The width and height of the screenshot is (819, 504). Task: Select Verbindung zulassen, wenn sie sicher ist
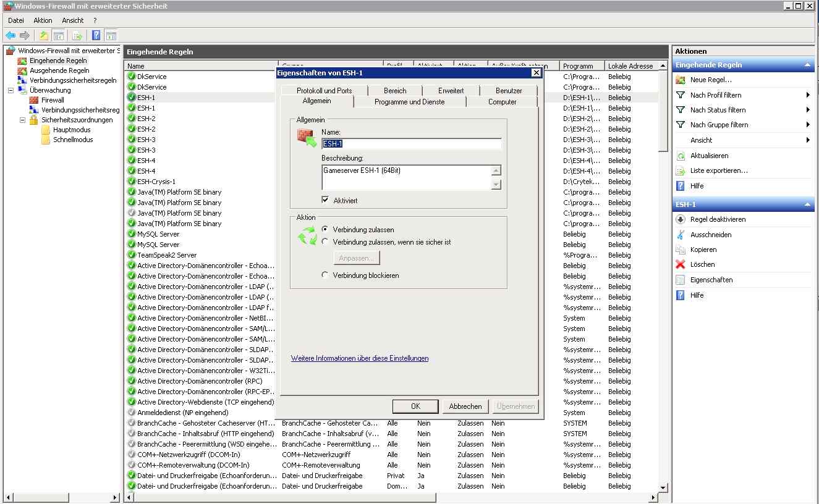click(x=325, y=242)
